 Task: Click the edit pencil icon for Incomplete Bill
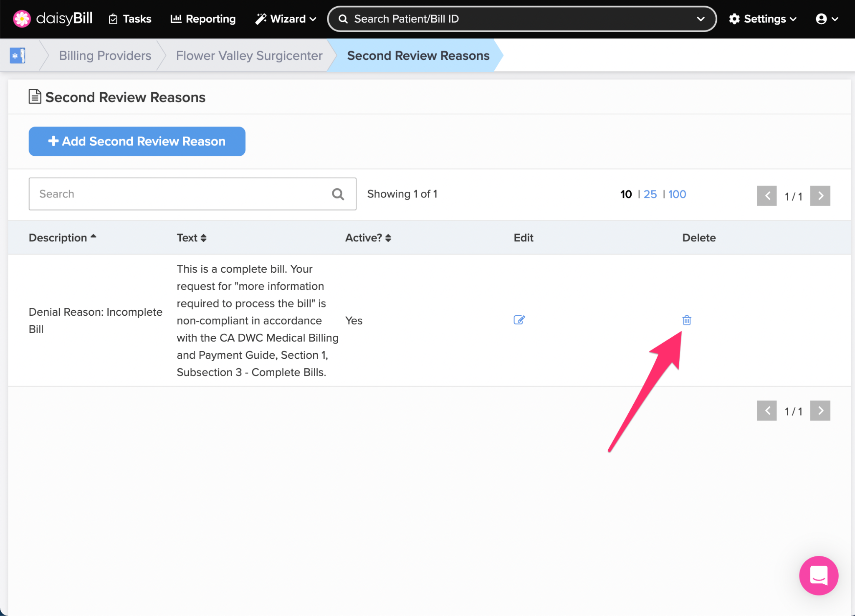tap(519, 320)
